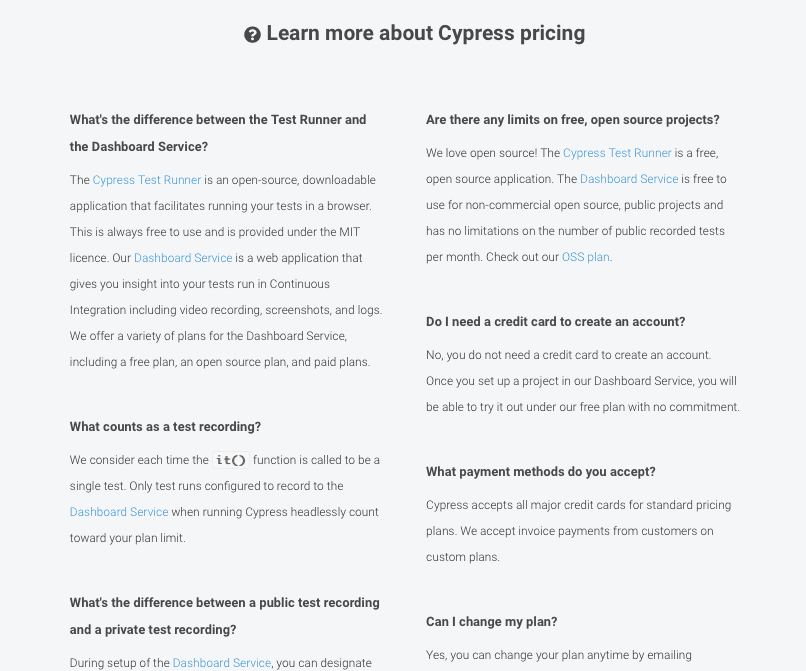Click "What counts as a test recording?" question

tap(166, 427)
